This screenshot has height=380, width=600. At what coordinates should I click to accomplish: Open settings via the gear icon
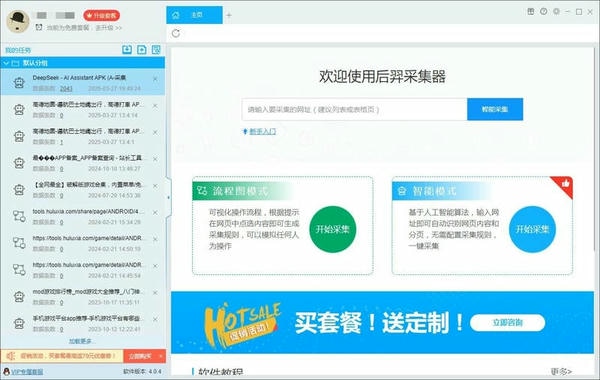556,11
